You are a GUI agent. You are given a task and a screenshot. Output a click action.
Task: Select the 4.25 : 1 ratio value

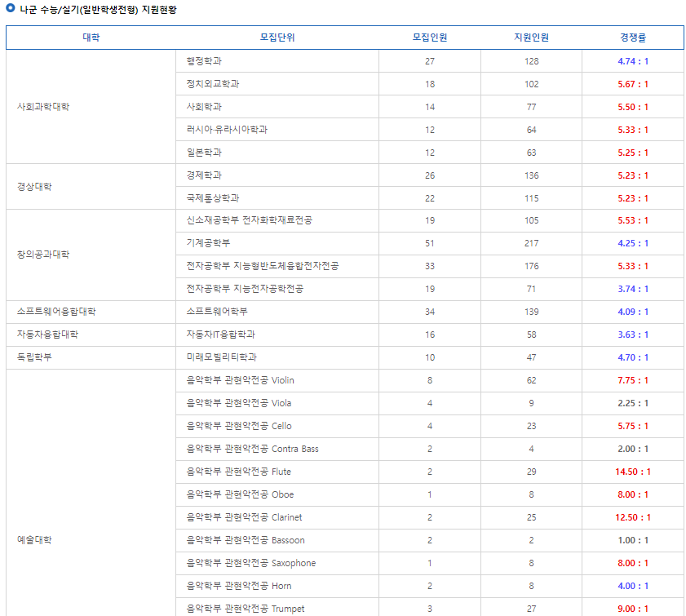tap(633, 243)
